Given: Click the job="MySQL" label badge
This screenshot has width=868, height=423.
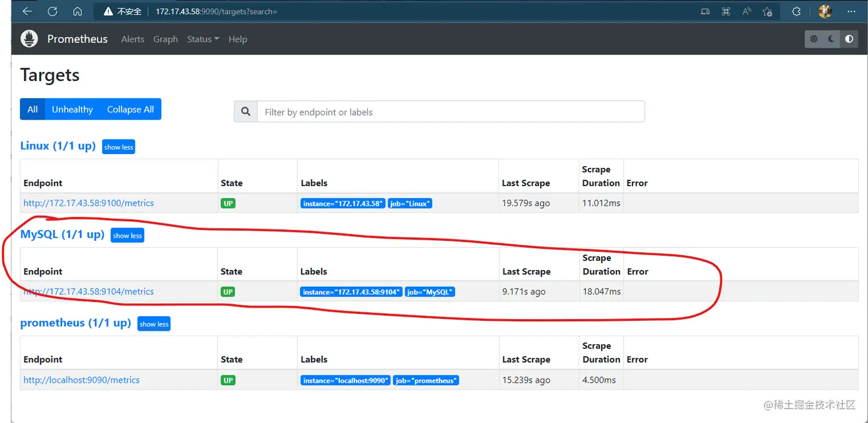Looking at the screenshot, I should [430, 292].
